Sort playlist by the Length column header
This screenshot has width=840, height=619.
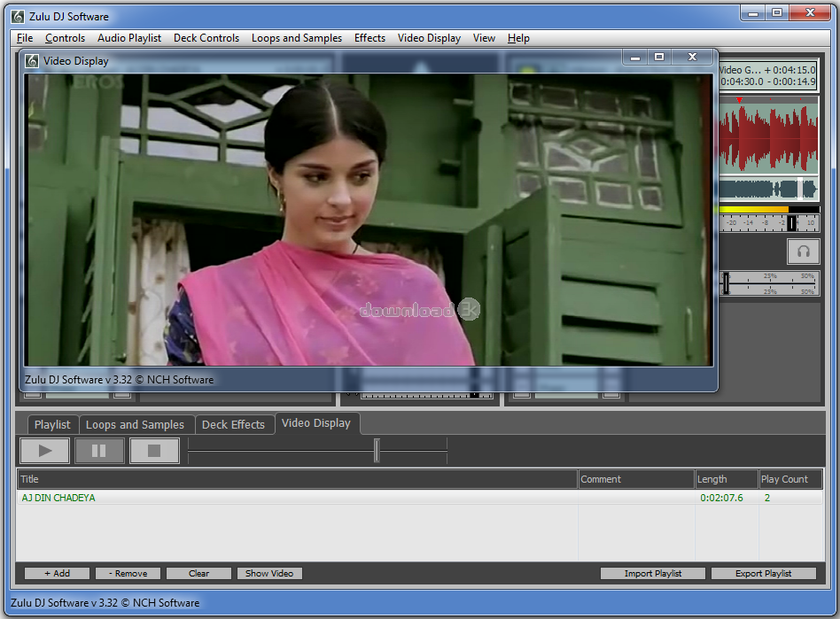point(726,479)
